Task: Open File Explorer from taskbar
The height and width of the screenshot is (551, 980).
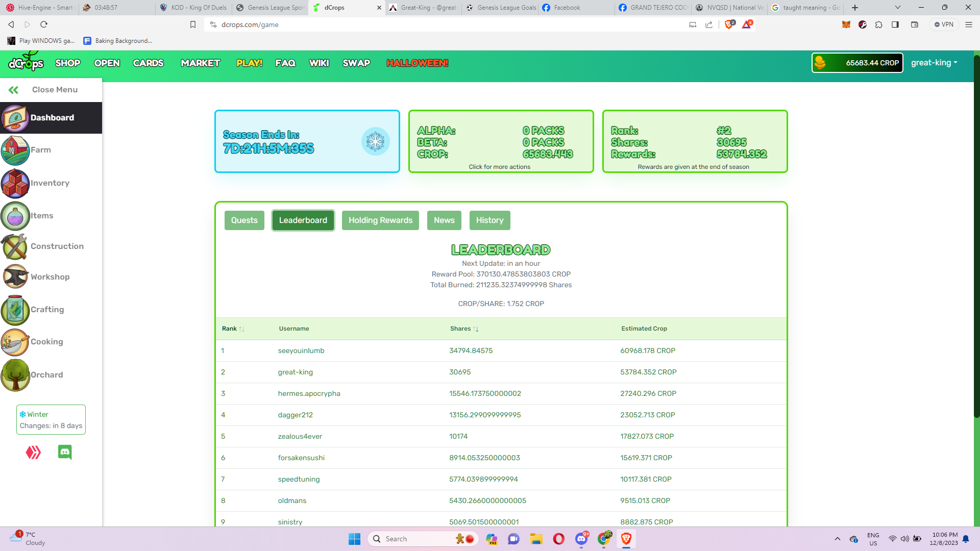Action: (x=536, y=539)
